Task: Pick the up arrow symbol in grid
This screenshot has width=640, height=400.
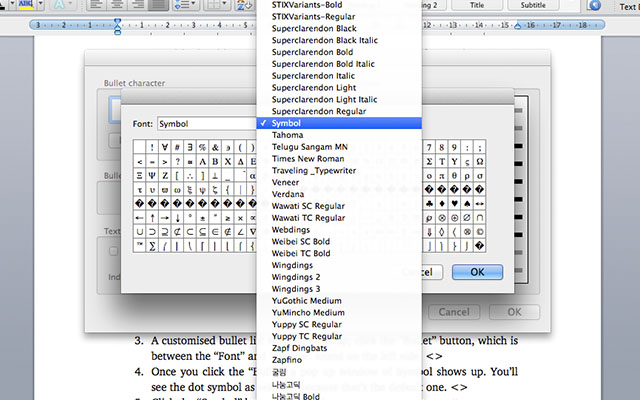Action: click(x=152, y=218)
